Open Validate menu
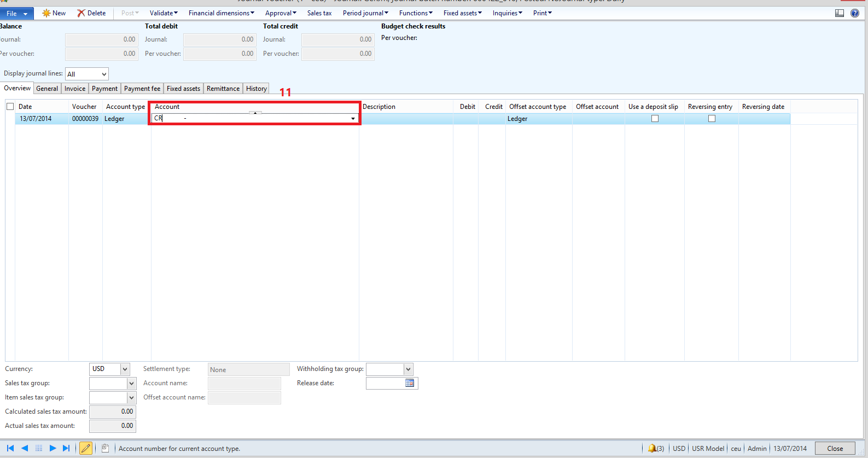This screenshot has width=868, height=458. [x=164, y=13]
